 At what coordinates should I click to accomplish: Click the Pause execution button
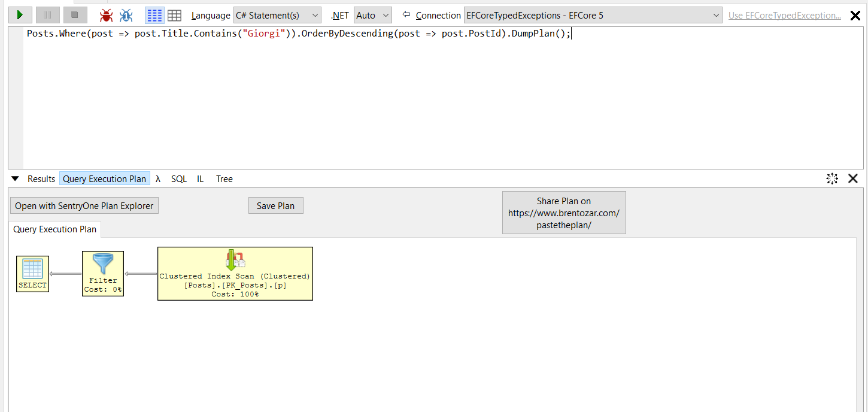pos(47,15)
